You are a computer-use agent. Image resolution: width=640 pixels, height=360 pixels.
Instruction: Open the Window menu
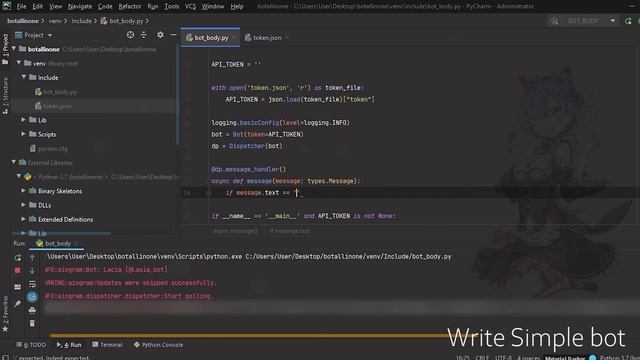(213, 7)
